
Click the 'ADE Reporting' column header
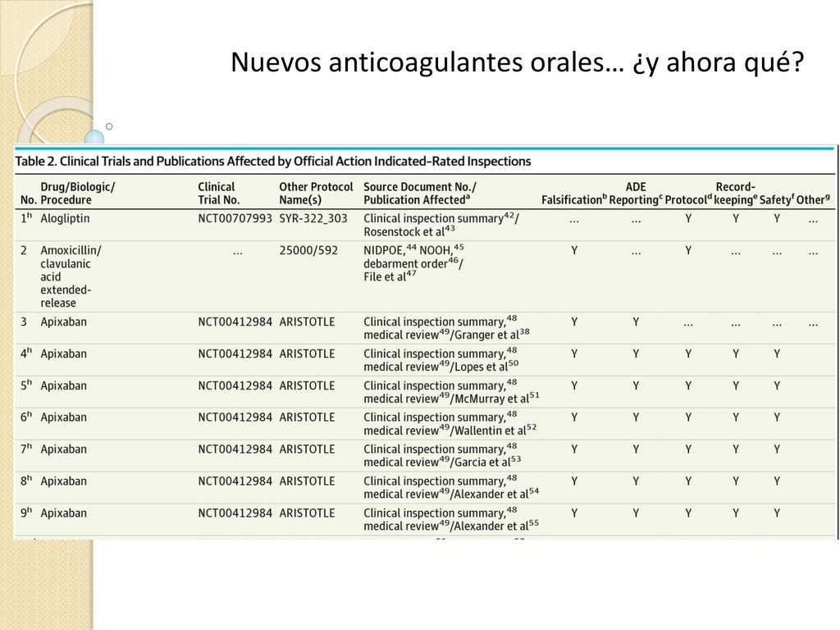tap(636, 194)
